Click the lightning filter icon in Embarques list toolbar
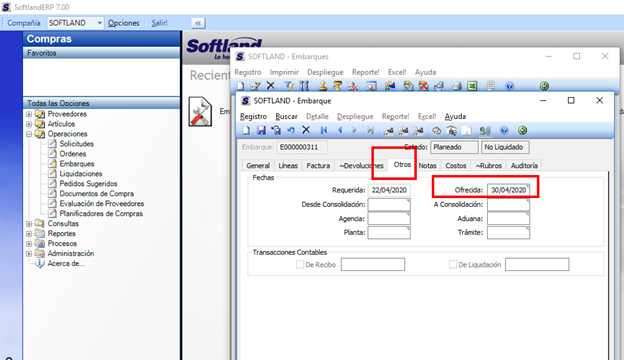The height and width of the screenshot is (360, 624). tap(289, 86)
